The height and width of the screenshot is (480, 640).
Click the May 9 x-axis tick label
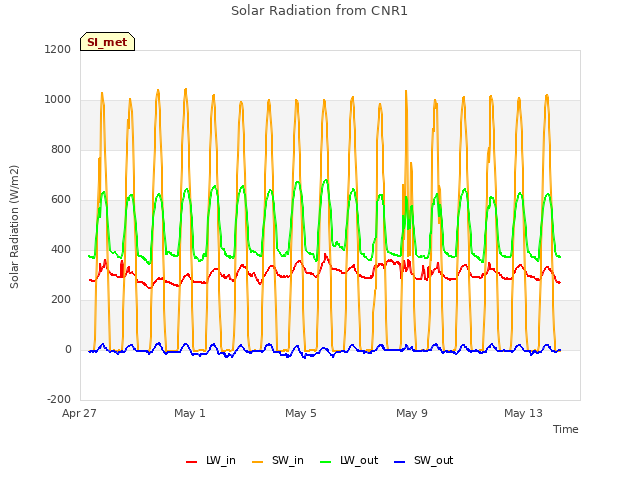pos(412,413)
